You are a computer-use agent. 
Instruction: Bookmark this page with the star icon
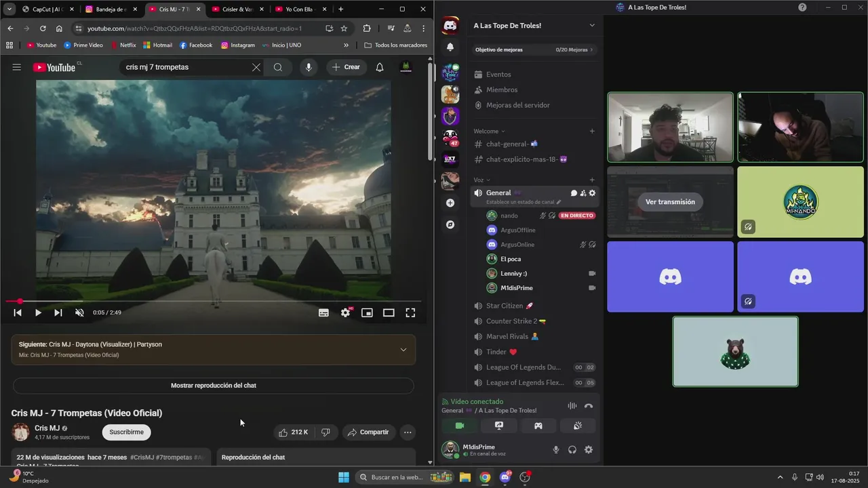tap(344, 28)
